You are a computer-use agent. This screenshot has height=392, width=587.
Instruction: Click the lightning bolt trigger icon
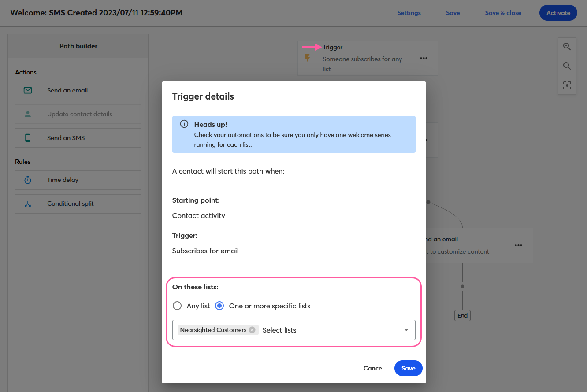[x=308, y=58]
